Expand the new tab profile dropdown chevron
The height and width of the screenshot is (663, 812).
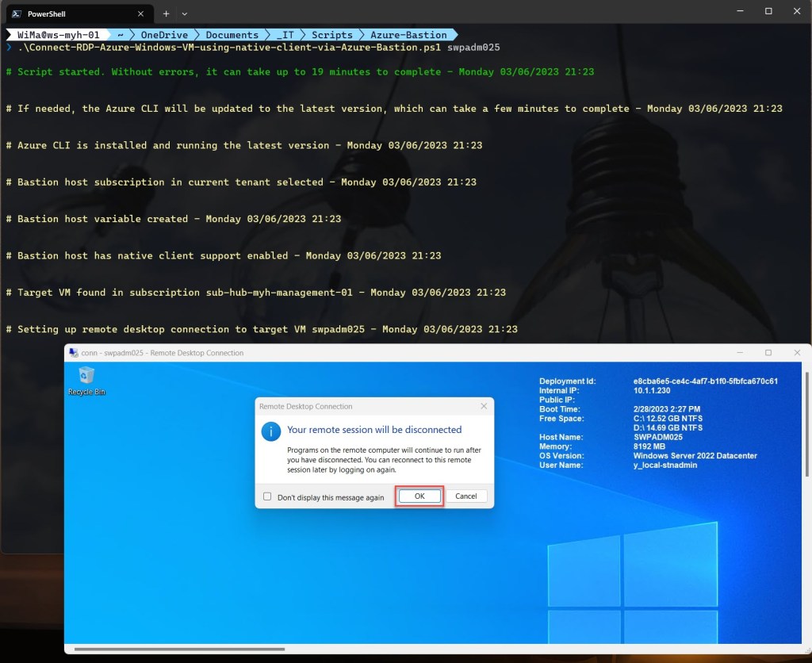pyautogui.click(x=185, y=13)
